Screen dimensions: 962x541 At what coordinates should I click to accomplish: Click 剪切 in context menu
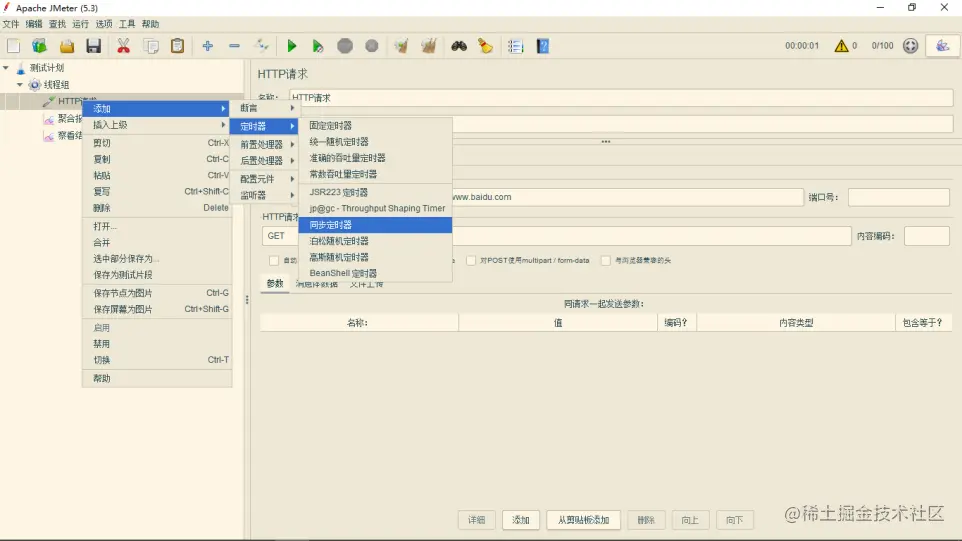point(157,143)
